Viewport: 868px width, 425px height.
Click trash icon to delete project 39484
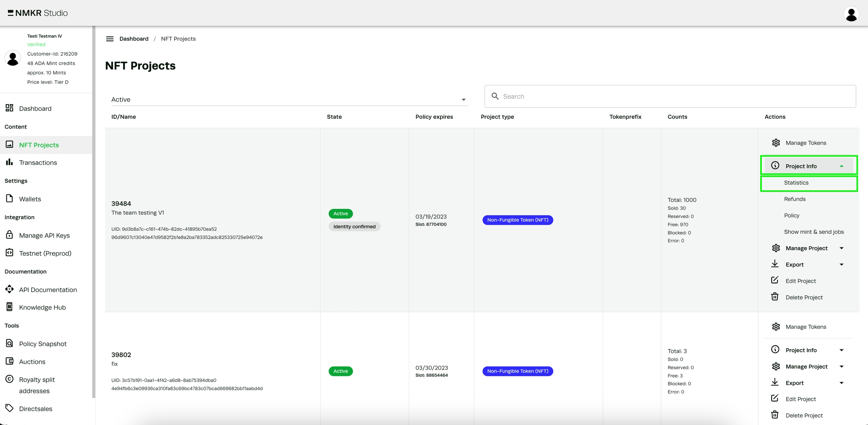coord(775,297)
